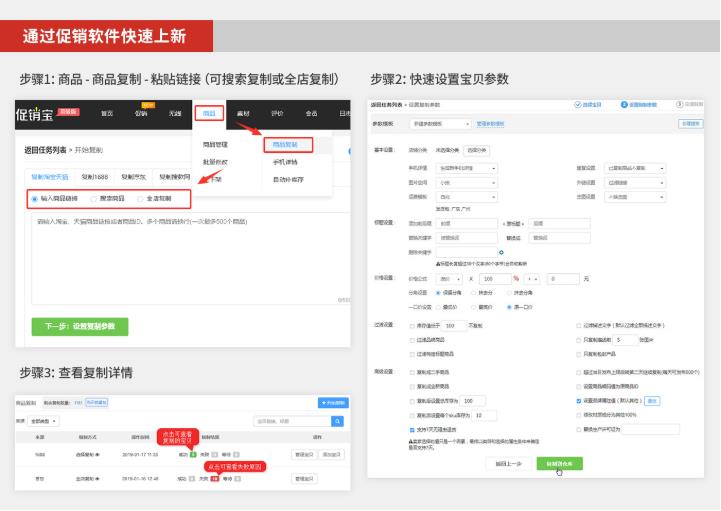Click 下一步：设置复制参数 green button
This screenshot has width=721, height=511.
79,327
